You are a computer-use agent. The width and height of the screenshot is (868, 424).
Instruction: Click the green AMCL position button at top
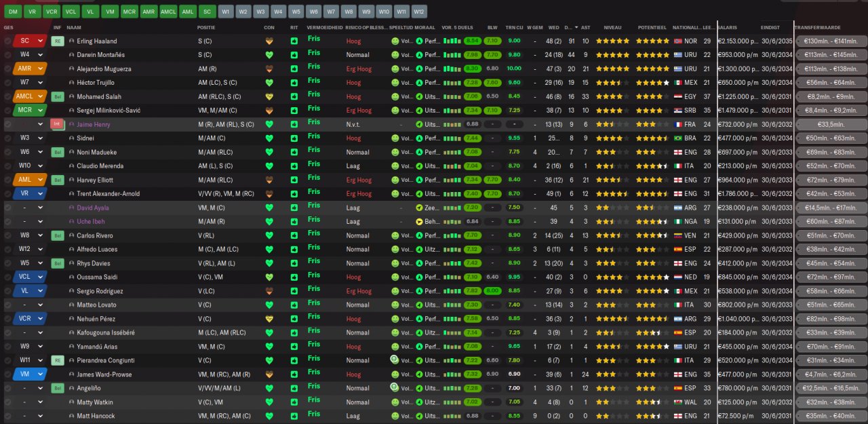169,12
